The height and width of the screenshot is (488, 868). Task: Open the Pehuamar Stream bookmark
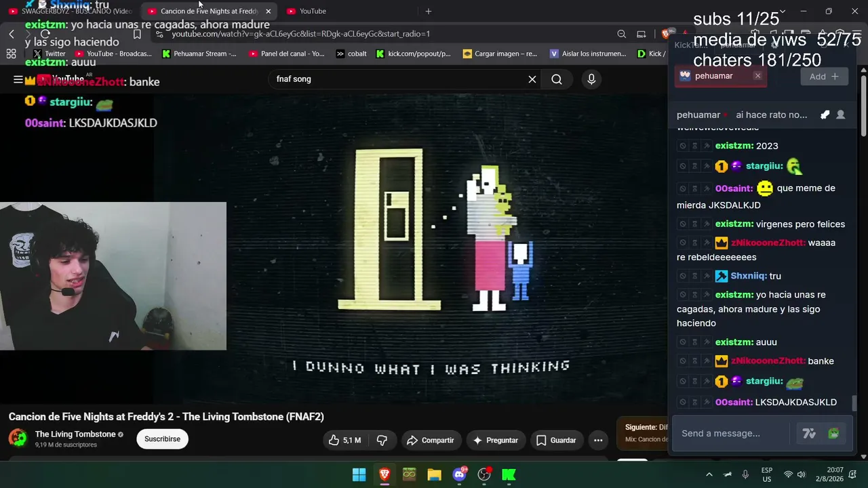(x=199, y=54)
